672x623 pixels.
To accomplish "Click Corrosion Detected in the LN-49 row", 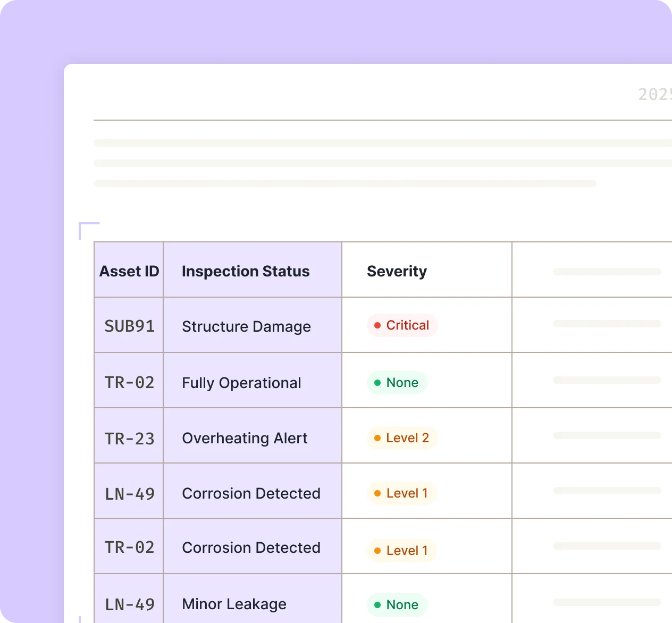I will tap(251, 493).
